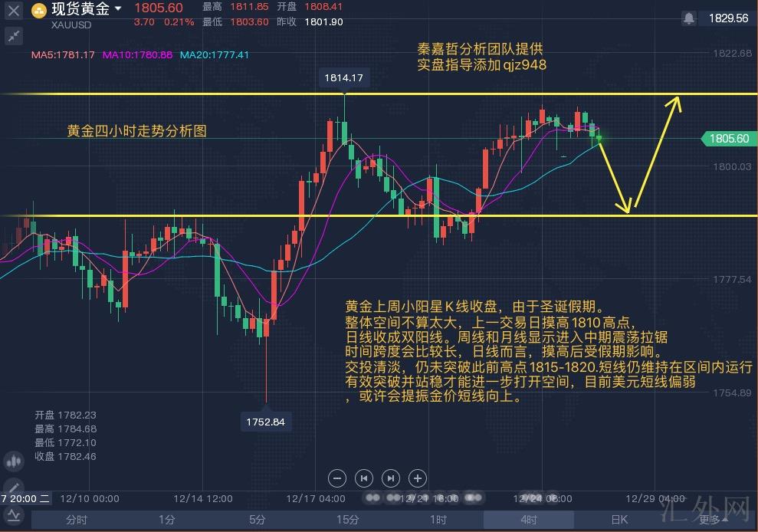Click the 收盘 1782.46 candle info
The height and width of the screenshot is (532, 758).
(x=65, y=457)
